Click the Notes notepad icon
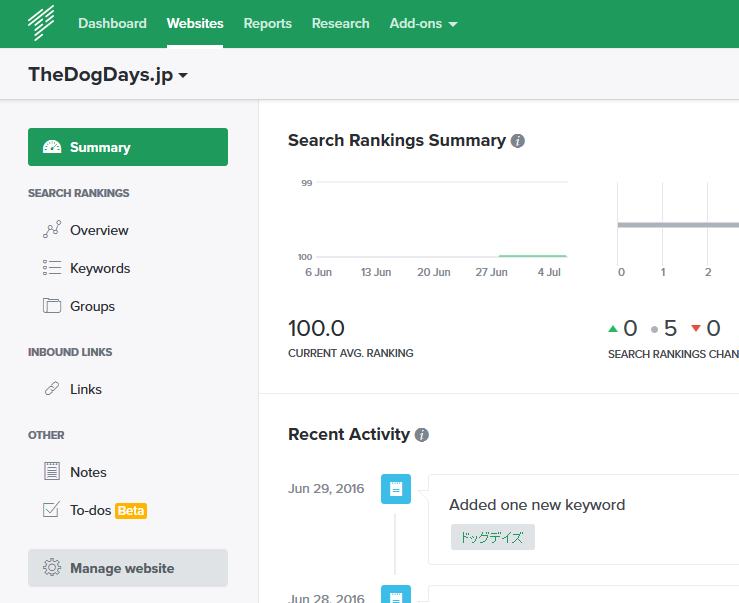The image size is (739, 603). click(52, 471)
